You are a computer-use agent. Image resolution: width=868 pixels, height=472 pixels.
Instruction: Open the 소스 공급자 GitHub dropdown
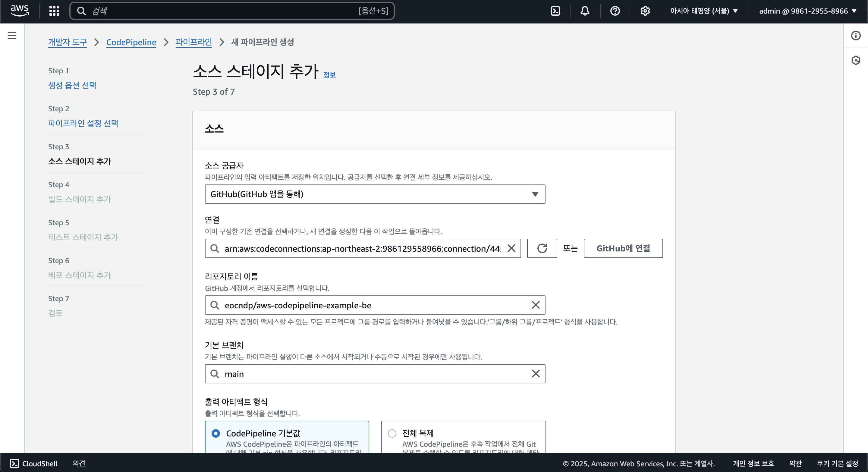(x=375, y=194)
